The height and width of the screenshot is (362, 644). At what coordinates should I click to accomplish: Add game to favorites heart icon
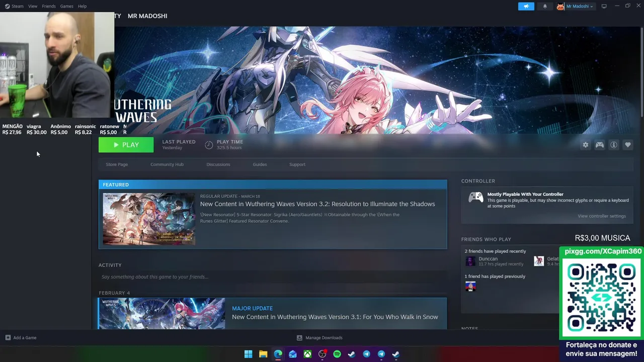(628, 145)
